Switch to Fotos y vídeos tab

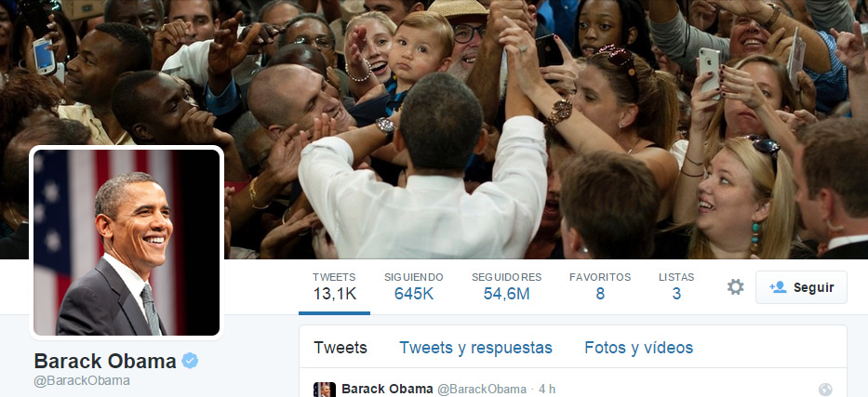point(639,348)
